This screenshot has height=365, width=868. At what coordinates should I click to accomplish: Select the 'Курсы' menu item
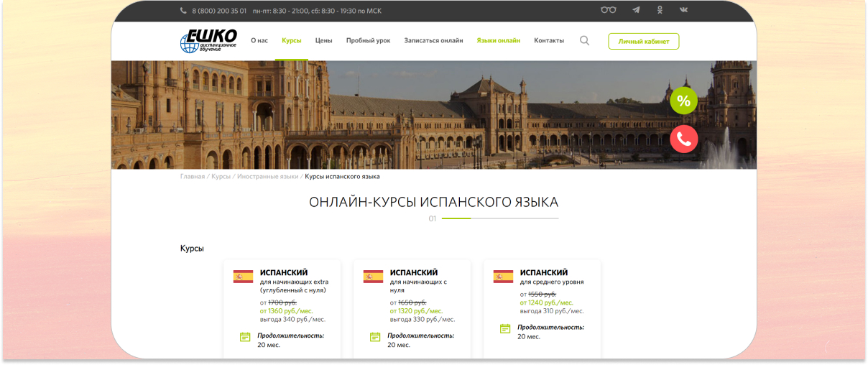(292, 41)
